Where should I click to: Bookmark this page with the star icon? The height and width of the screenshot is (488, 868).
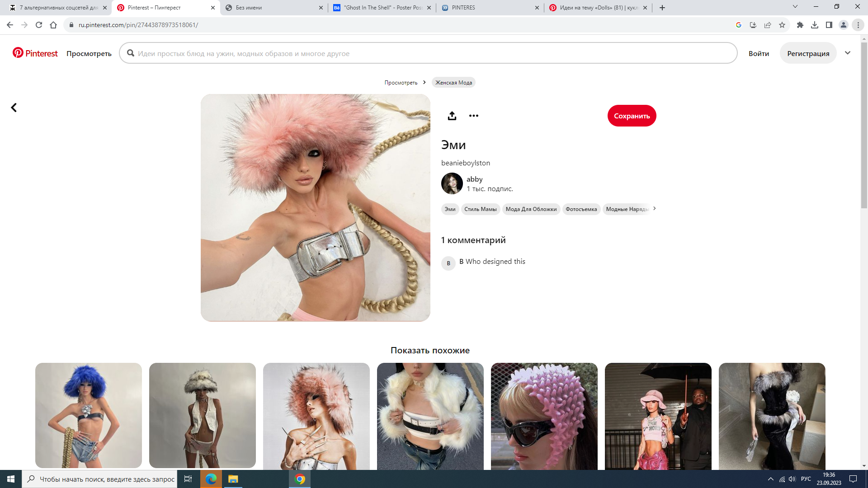point(782,25)
